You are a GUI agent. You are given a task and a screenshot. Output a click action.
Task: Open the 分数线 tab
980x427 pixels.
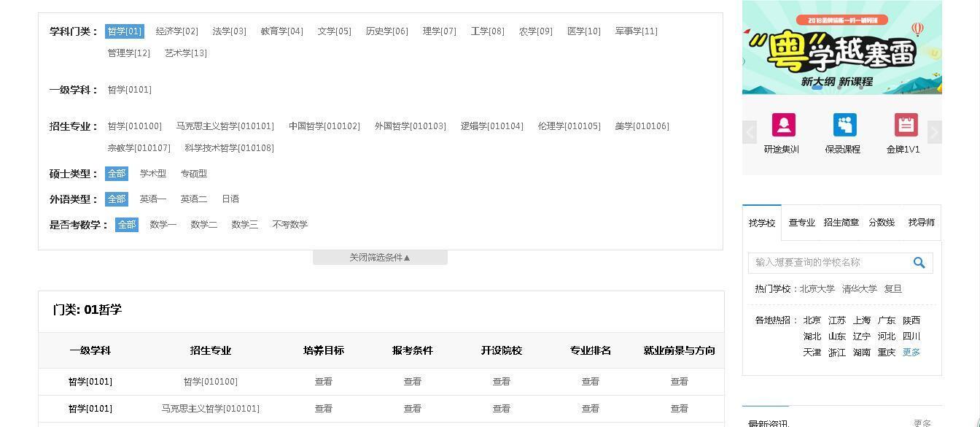(x=882, y=223)
